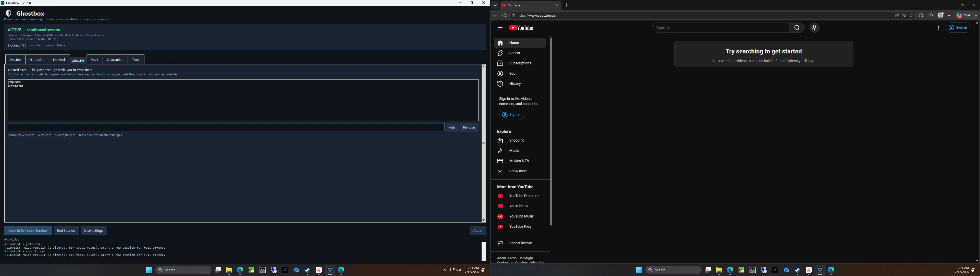Open Edge Settings and more ellipsis
980x276 pixels.
pos(950,16)
